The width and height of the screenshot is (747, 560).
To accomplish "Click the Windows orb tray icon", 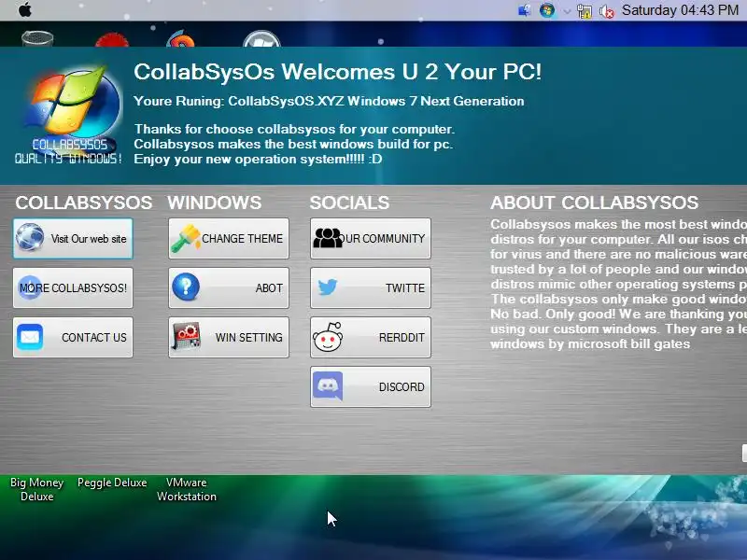I will 547,10.
